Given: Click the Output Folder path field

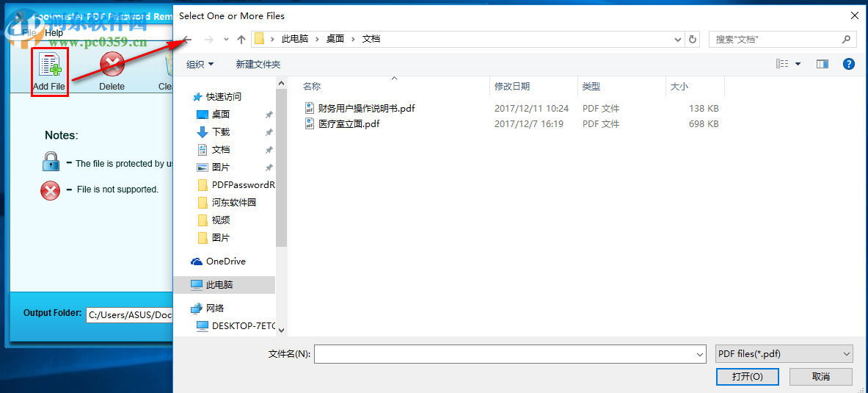Looking at the screenshot, I should 130,315.
